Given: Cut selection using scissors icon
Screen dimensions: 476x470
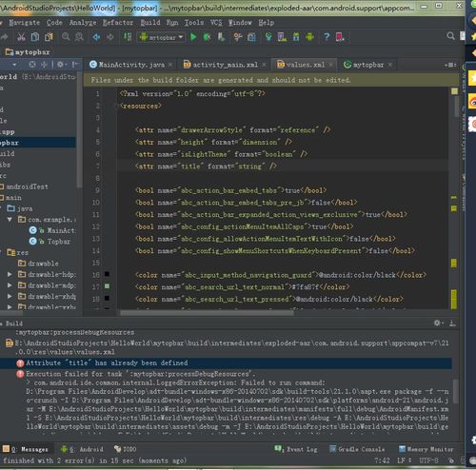Looking at the screenshot, I should [21, 37].
